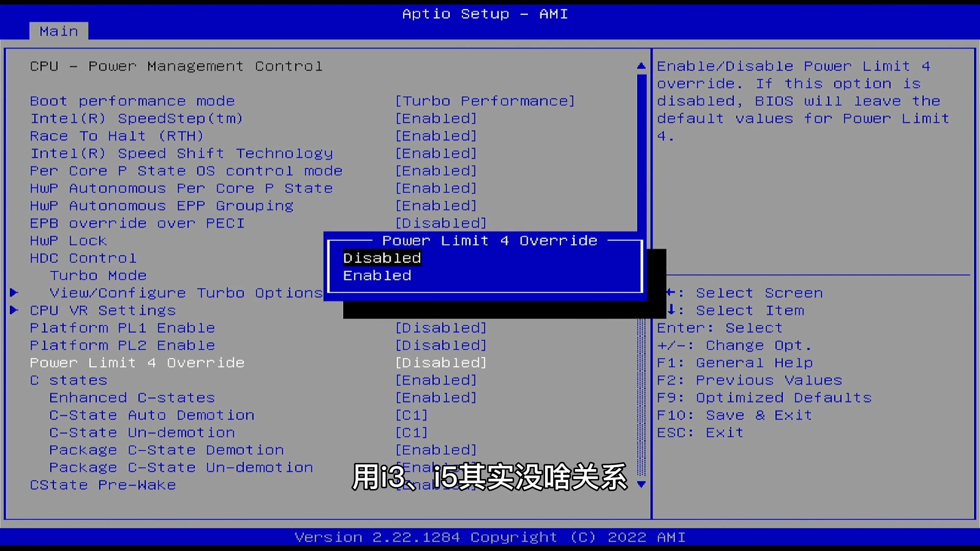
Task: Open the Power Limit 4 Override Disabled value
Action: click(441, 363)
